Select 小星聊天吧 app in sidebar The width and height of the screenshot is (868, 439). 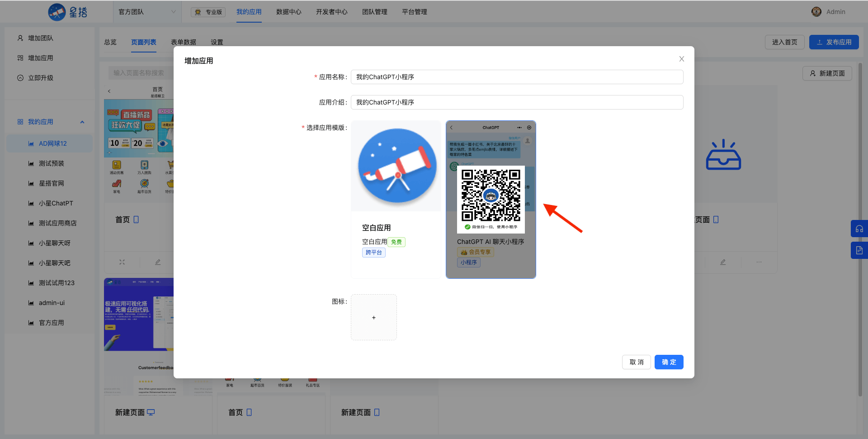[50, 263]
